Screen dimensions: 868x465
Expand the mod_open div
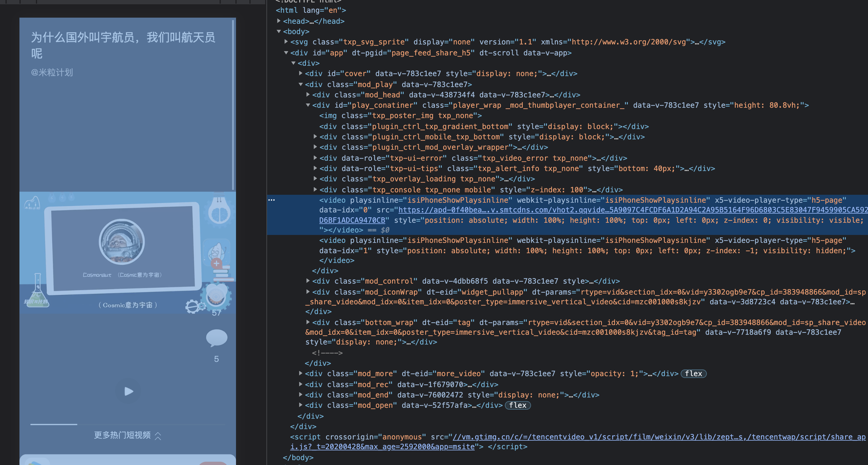coord(300,405)
